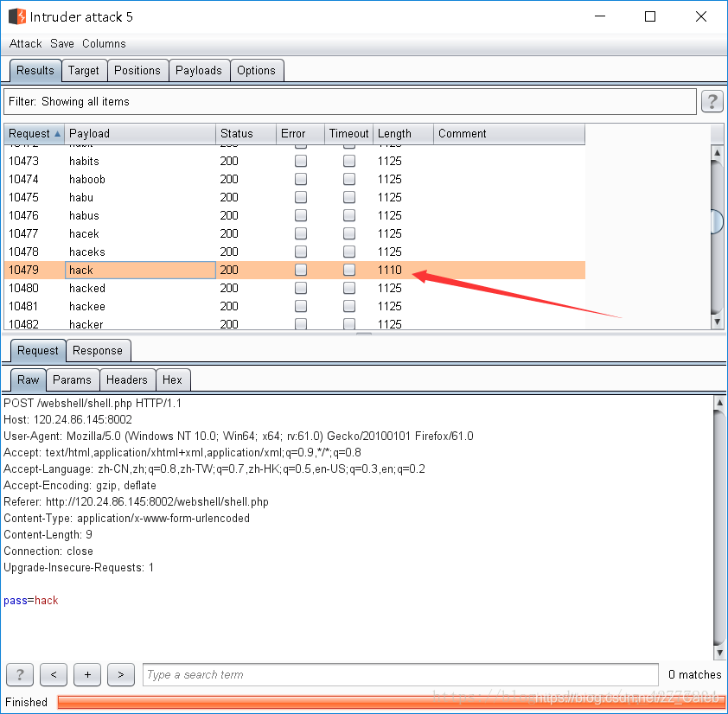Viewport: 728px width, 714px height.
Task: Switch to the Positions tab
Action: coord(137,71)
